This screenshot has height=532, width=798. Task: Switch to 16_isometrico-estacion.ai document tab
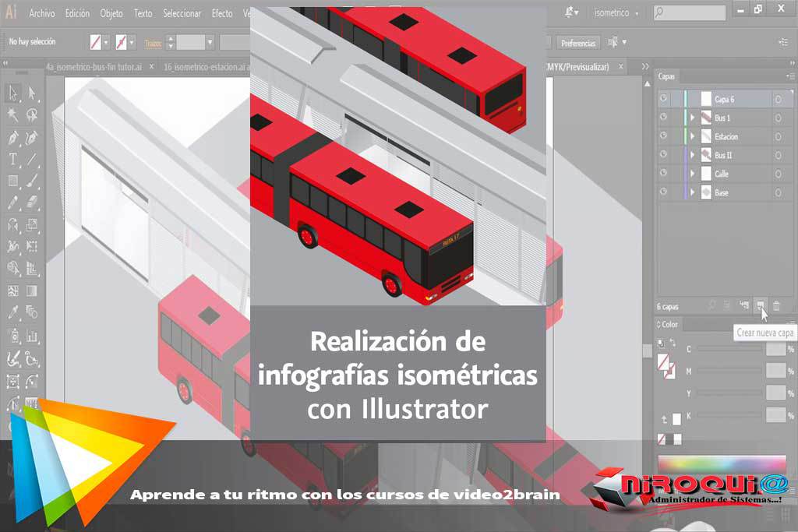click(206, 67)
